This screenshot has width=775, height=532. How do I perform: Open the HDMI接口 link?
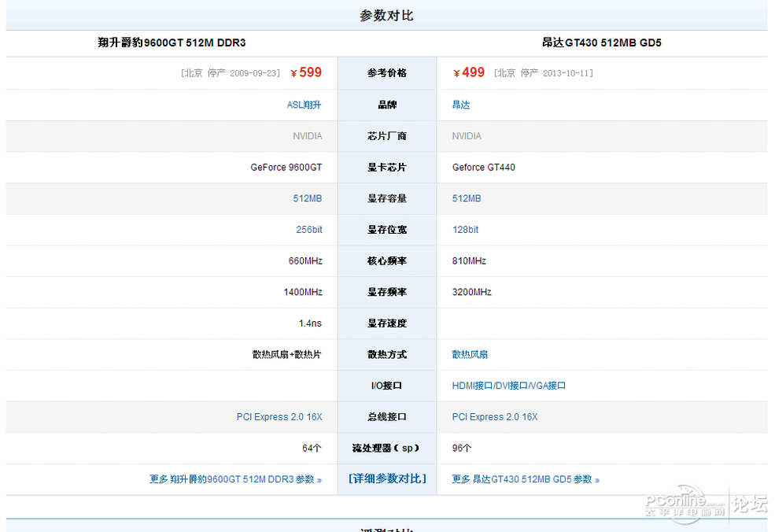coord(473,386)
